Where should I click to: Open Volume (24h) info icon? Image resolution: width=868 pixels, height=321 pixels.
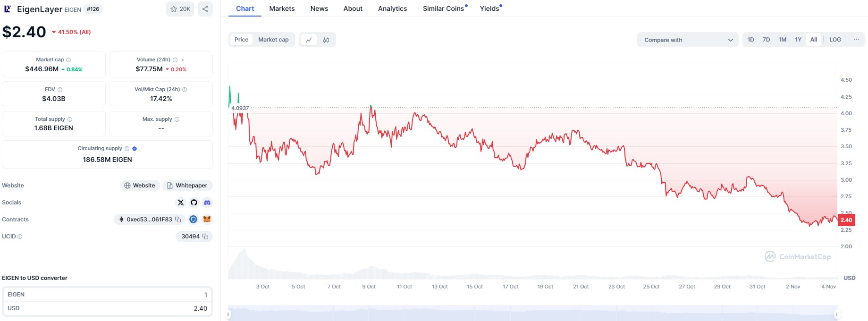pyautogui.click(x=175, y=60)
